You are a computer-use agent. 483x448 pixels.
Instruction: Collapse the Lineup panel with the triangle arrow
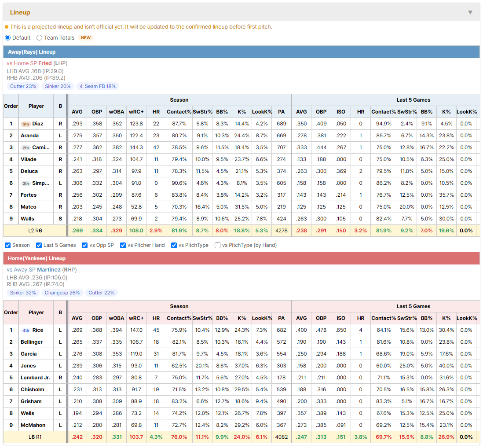470,12
